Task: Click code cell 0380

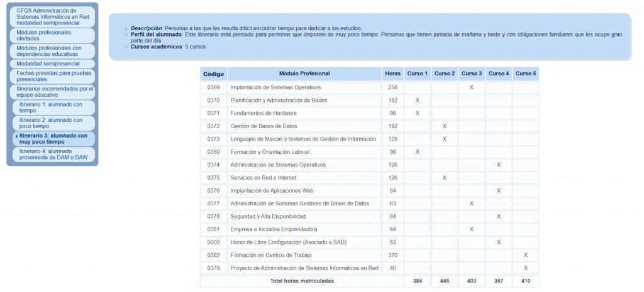Action: pos(214,152)
